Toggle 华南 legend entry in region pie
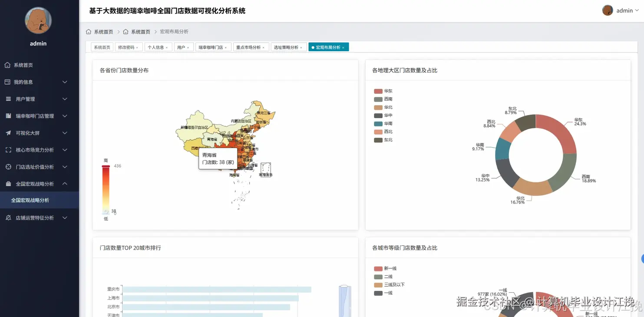The image size is (644, 317). tap(383, 124)
